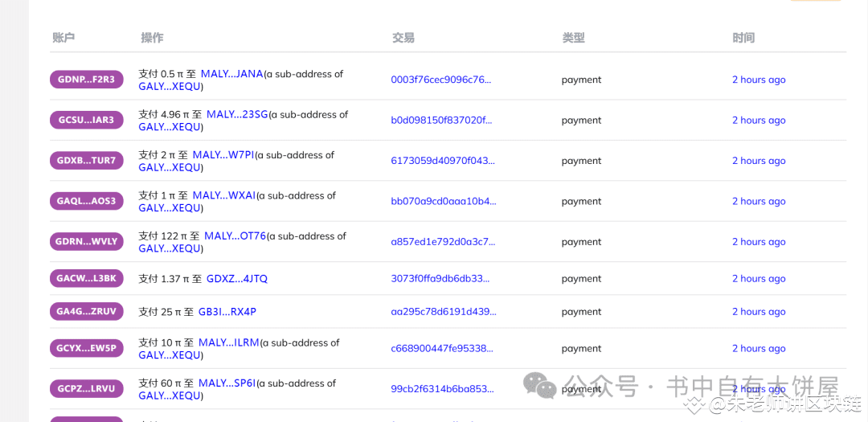868x422 pixels.
Task: Click '2 hours ago' in GA4G...ZRUV row
Action: (759, 312)
